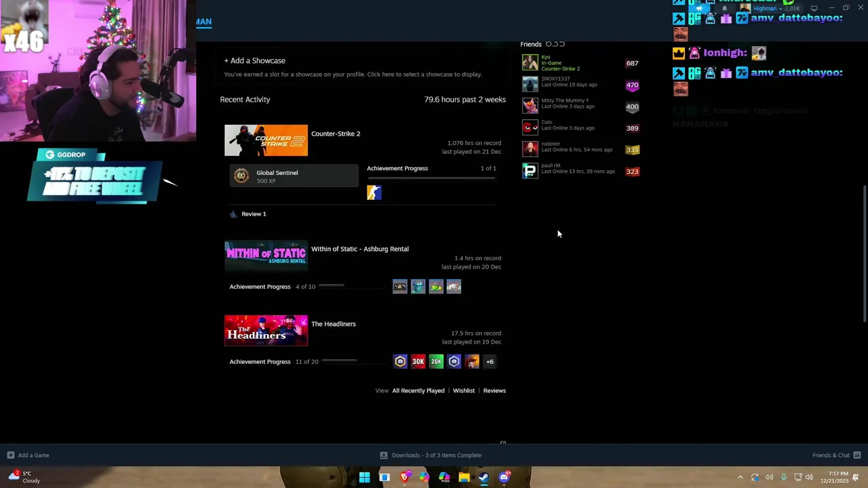Image resolution: width=868 pixels, height=488 pixels.
Task: View All Recently Played games
Action: pyautogui.click(x=418, y=390)
